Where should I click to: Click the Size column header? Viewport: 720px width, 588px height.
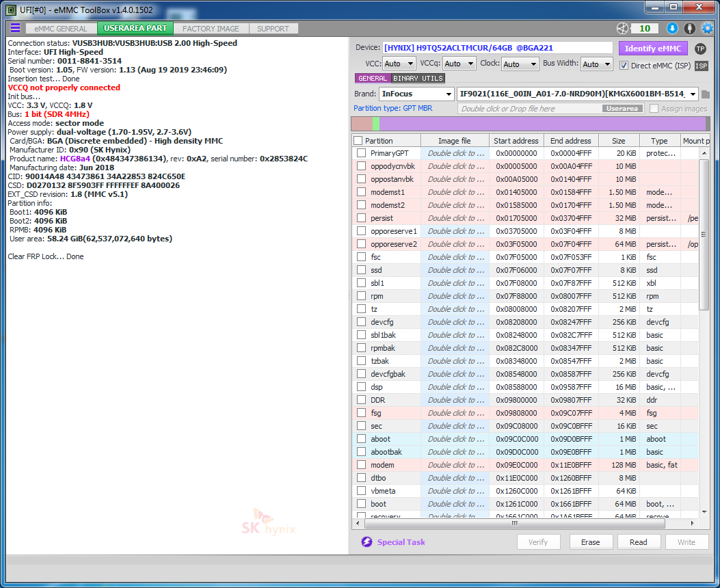[619, 141]
